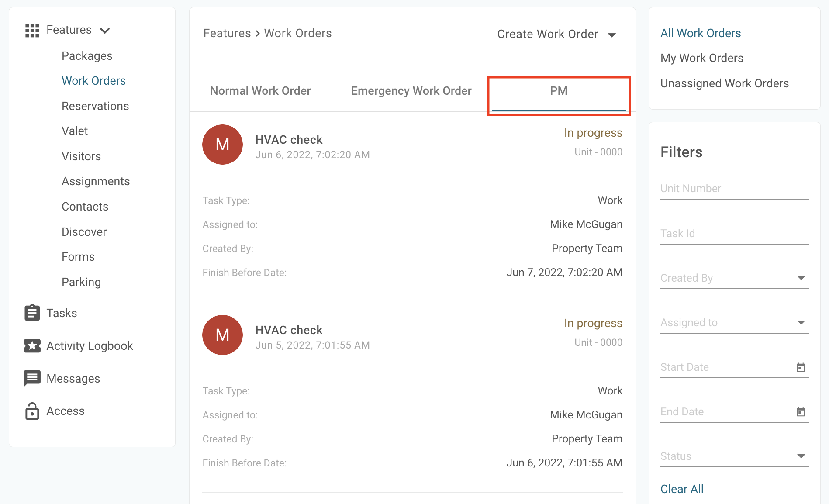
Task: Click the Access padlock icon
Action: point(32,411)
